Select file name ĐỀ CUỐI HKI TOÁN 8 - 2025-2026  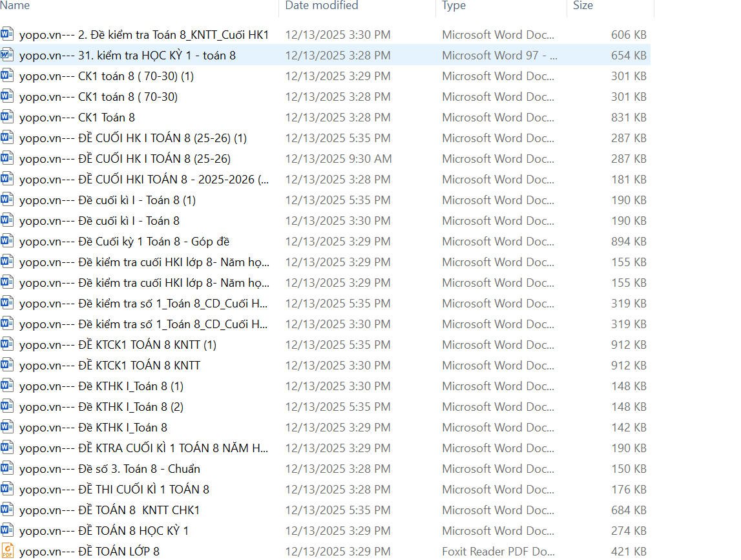click(x=143, y=180)
